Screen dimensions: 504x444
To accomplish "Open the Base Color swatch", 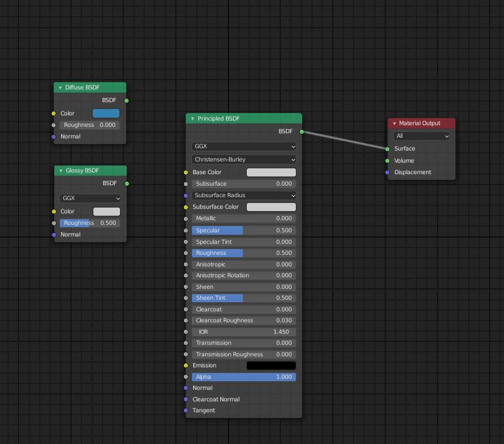I will click(x=271, y=172).
